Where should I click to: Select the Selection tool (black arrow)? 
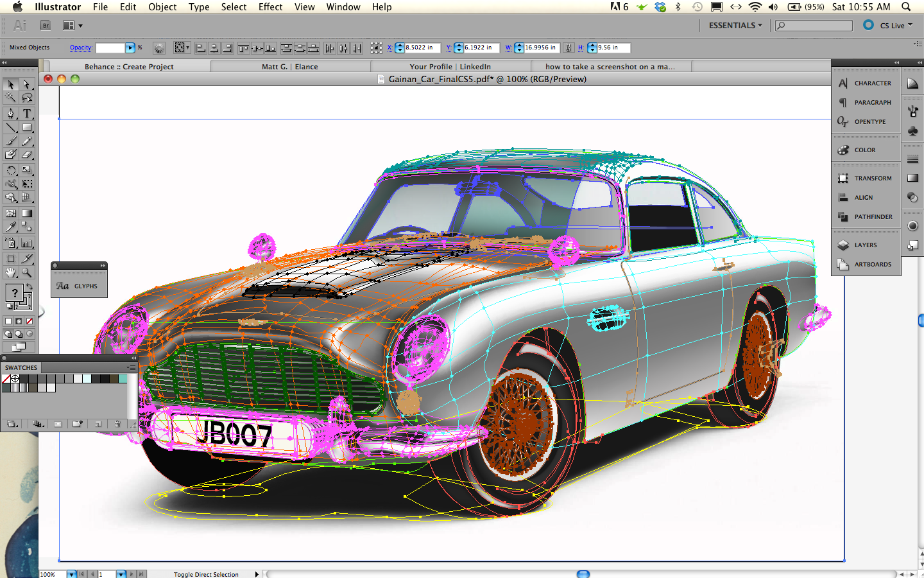coord(11,85)
